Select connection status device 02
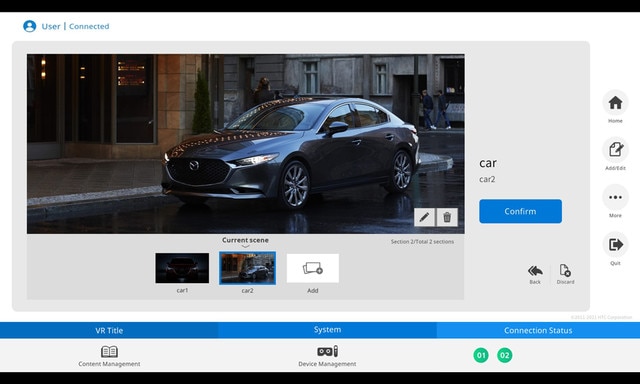 [504, 355]
